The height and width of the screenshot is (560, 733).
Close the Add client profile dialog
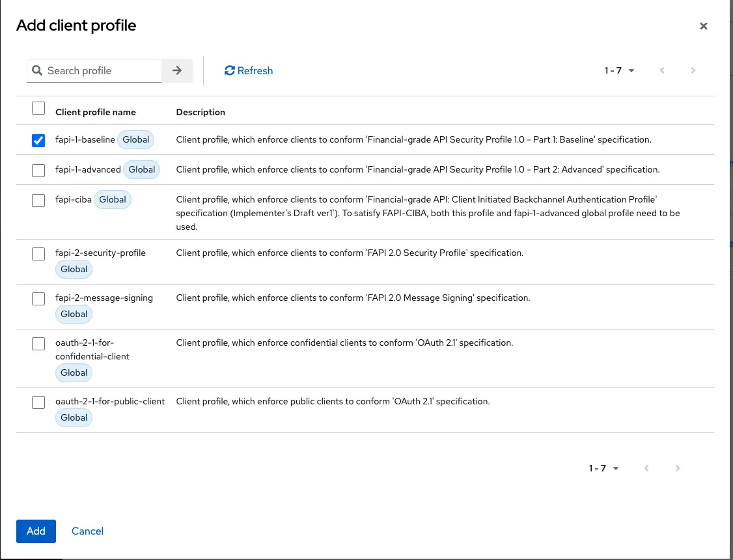[704, 26]
